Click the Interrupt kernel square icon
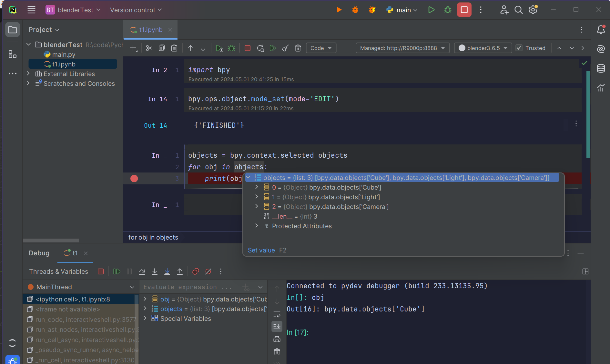Screen dimensions: 610x364 coord(247,48)
